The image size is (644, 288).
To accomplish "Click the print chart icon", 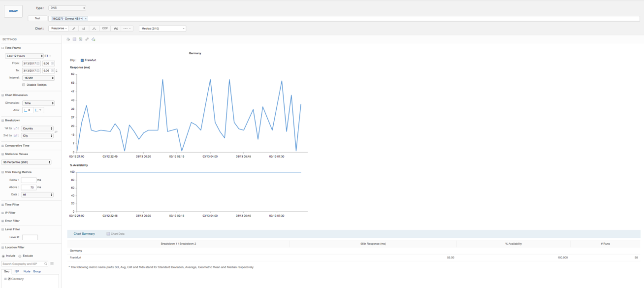I will point(68,39).
